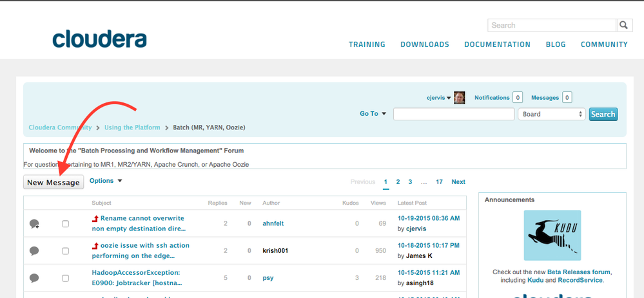Open thread oozie issue with ssh action
This screenshot has width=644, height=298.
point(140,250)
